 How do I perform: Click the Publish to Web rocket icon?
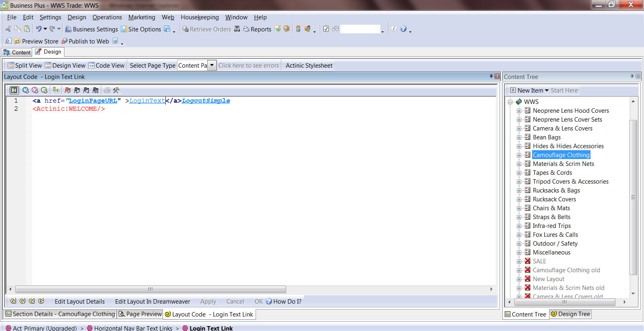pyautogui.click(x=64, y=41)
